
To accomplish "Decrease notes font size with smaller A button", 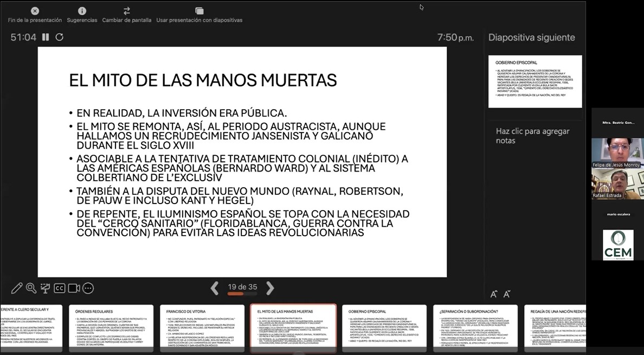I will point(506,294).
